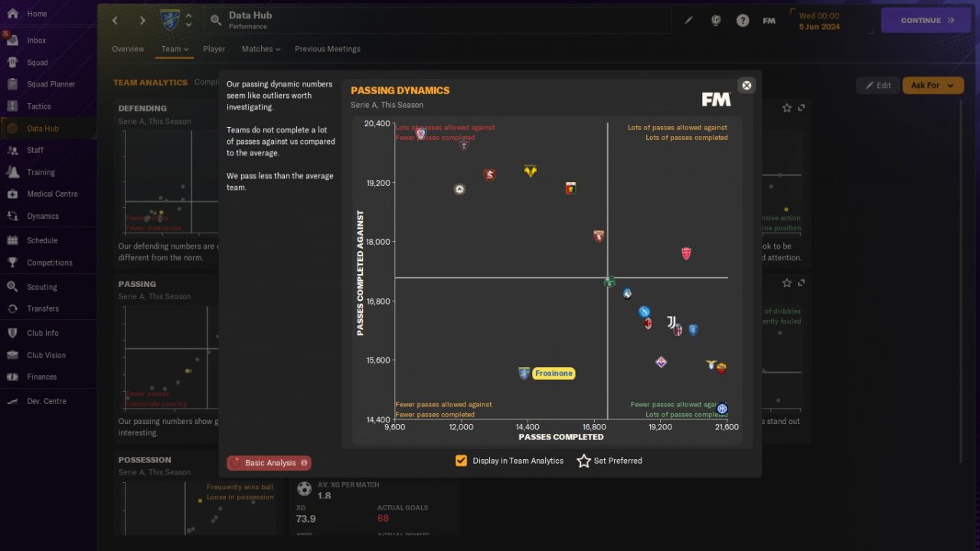The image size is (980, 551).
Task: Expand the lower right analytics panel
Action: pyautogui.click(x=802, y=283)
